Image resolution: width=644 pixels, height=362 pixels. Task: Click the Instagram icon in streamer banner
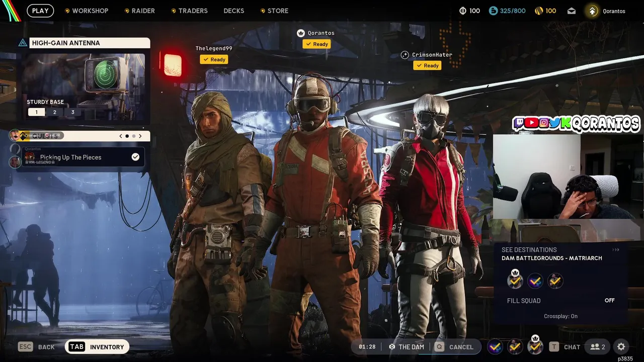[543, 123]
